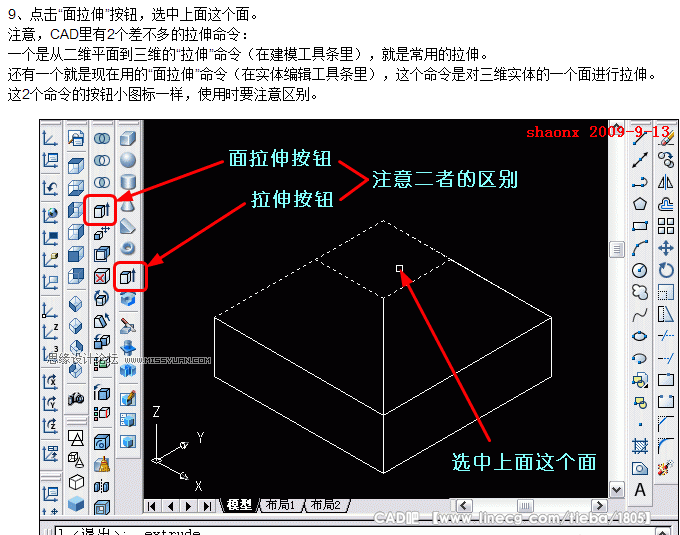Select the Arc draw tool
The height and width of the screenshot is (535, 680).
click(x=640, y=248)
